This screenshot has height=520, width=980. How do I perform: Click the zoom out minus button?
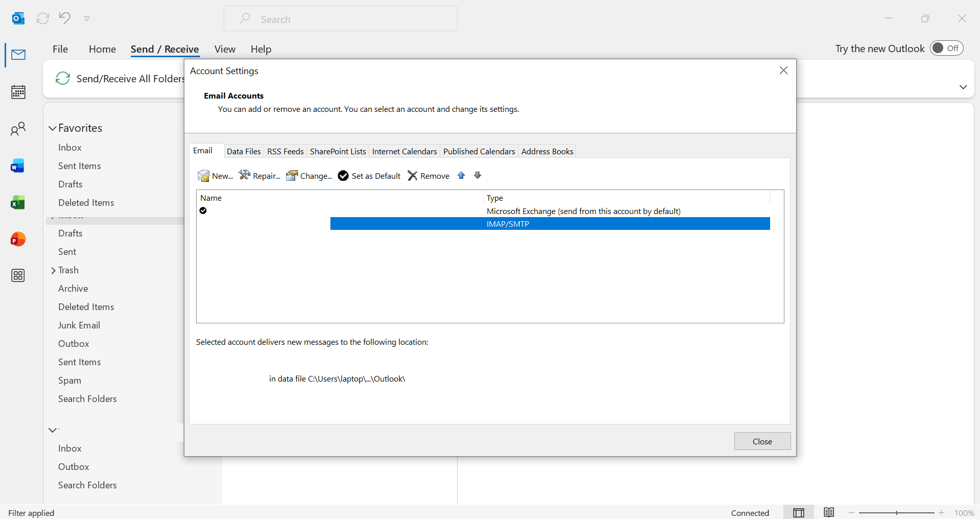pyautogui.click(x=851, y=513)
